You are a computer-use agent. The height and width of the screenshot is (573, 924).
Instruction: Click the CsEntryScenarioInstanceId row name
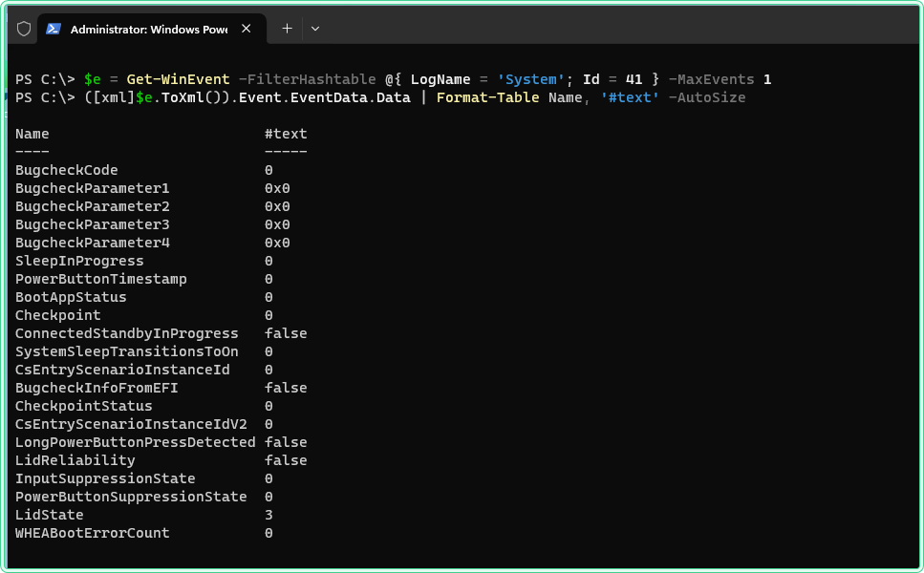(122, 370)
